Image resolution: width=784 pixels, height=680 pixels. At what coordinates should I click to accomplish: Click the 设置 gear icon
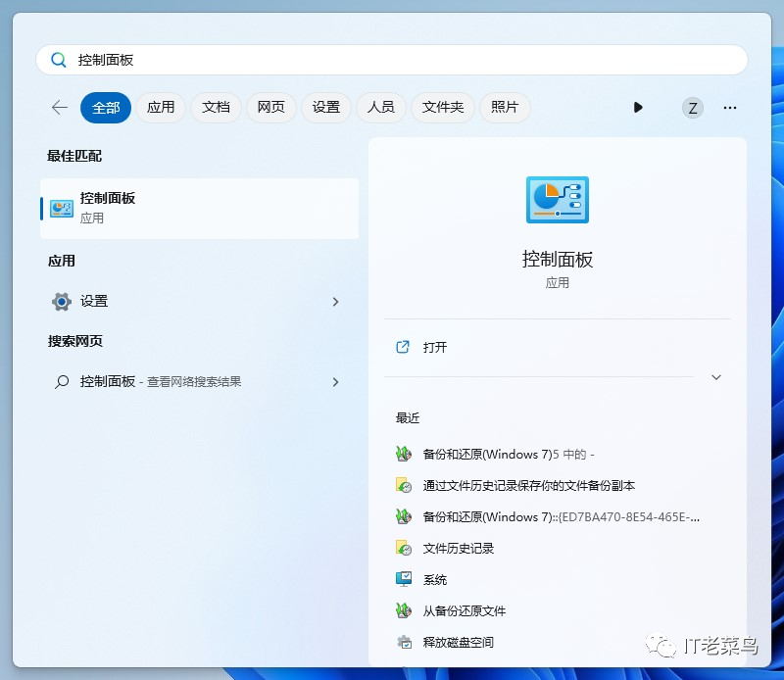[62, 302]
